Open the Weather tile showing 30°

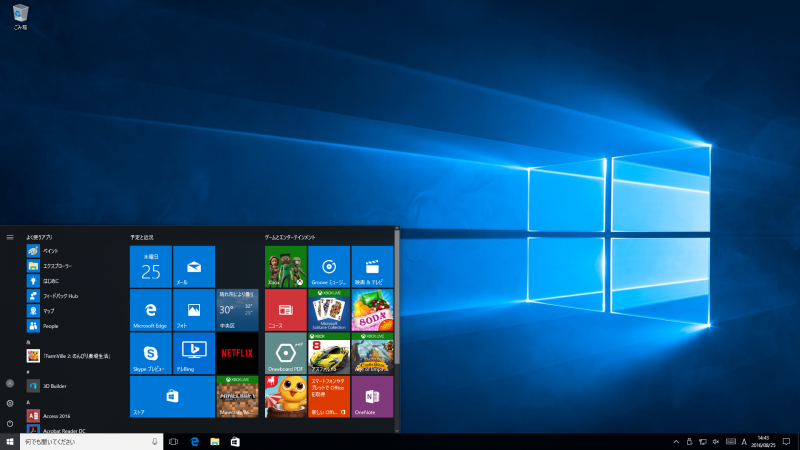237,310
